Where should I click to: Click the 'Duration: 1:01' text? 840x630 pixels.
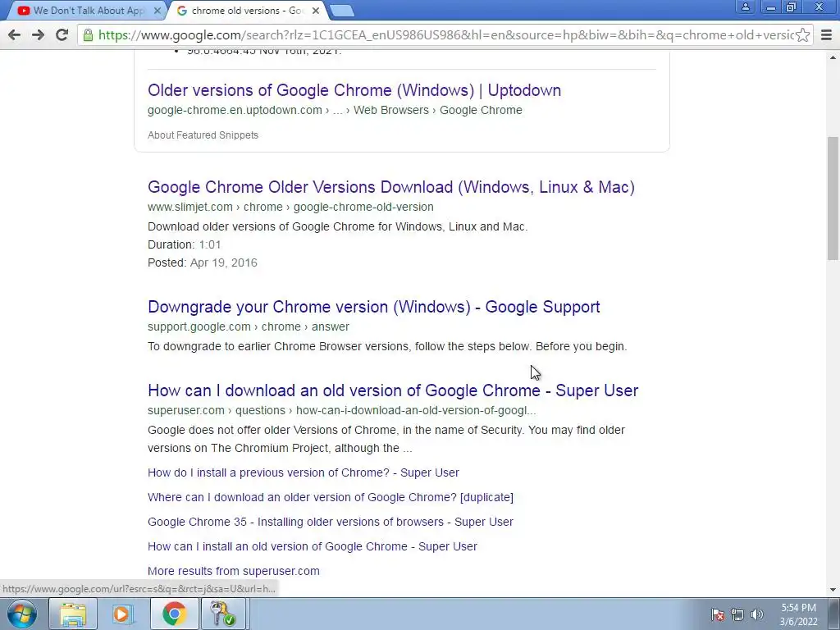click(x=185, y=244)
